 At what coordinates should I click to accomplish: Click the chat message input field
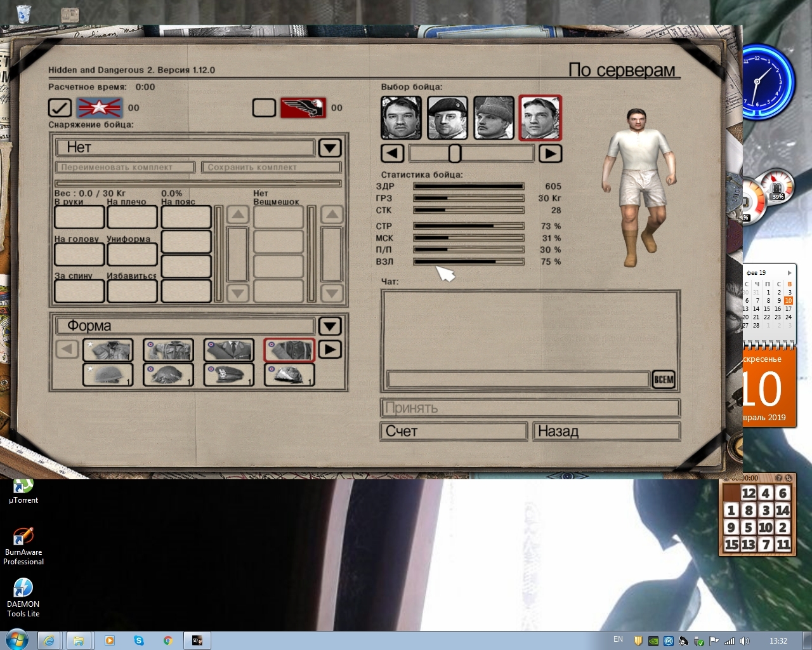click(518, 380)
